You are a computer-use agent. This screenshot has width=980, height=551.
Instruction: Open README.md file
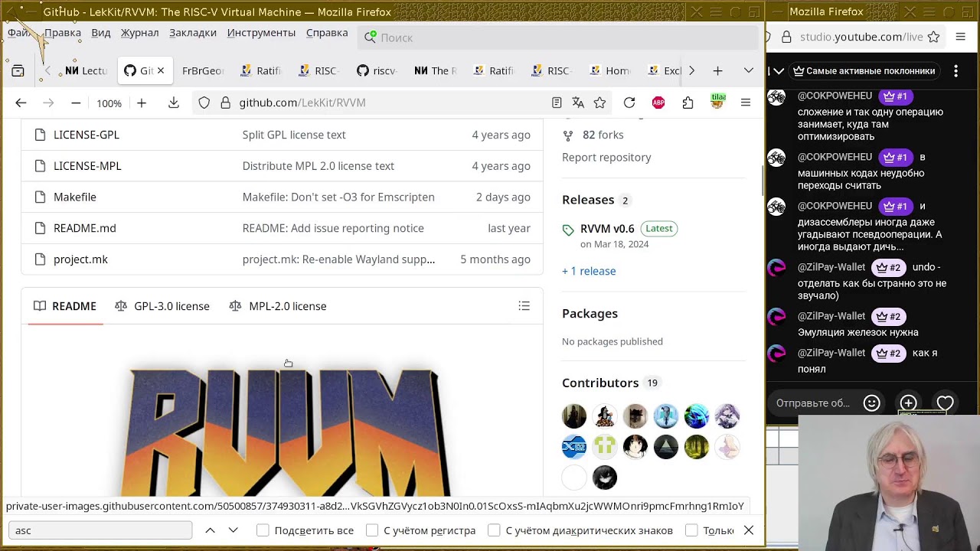pos(85,228)
